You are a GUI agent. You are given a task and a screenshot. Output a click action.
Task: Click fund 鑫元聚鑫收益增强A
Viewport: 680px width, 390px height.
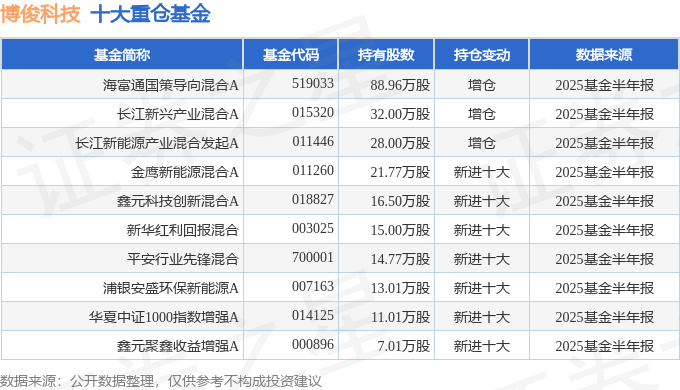coord(178,347)
